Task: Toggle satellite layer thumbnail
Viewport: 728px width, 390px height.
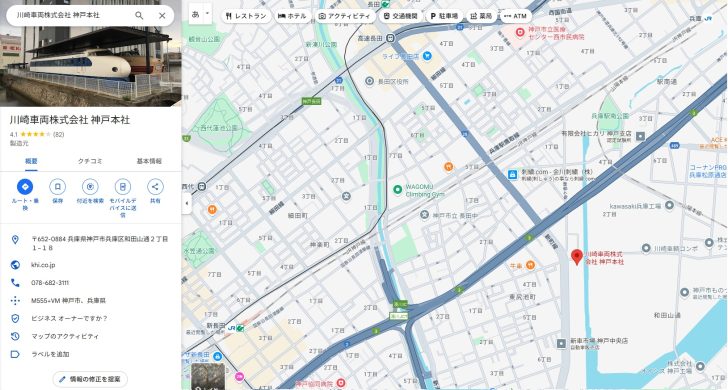Action: pyautogui.click(x=208, y=377)
